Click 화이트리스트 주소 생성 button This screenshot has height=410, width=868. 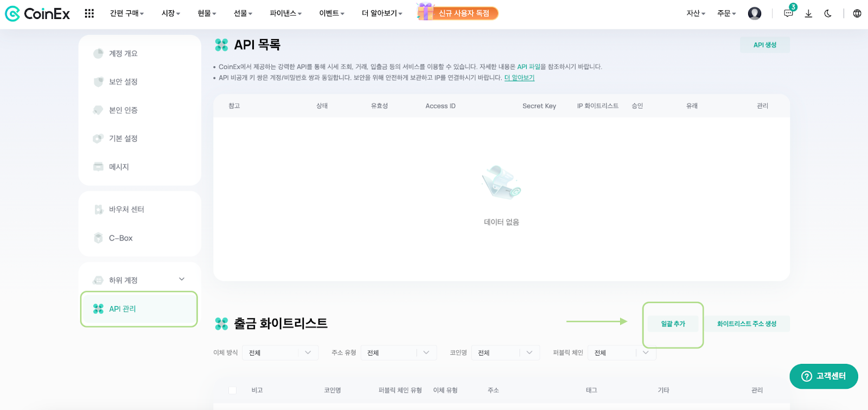pyautogui.click(x=747, y=324)
